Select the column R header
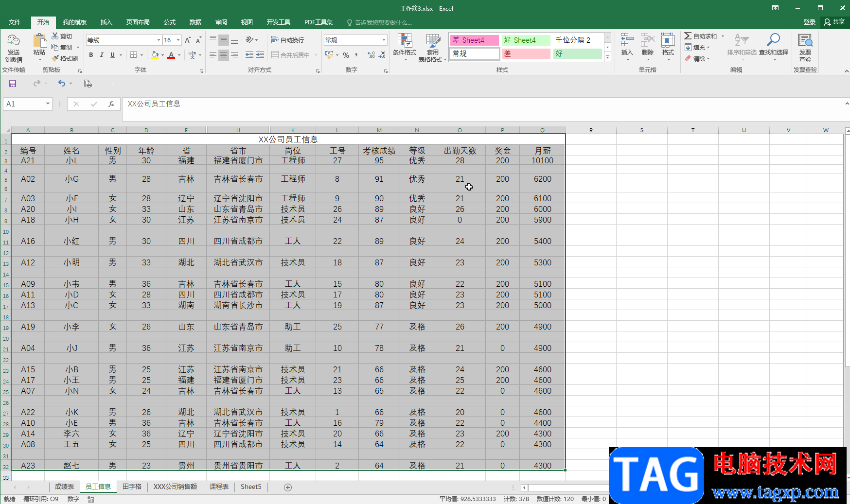Image resolution: width=850 pixels, height=504 pixels. click(591, 130)
